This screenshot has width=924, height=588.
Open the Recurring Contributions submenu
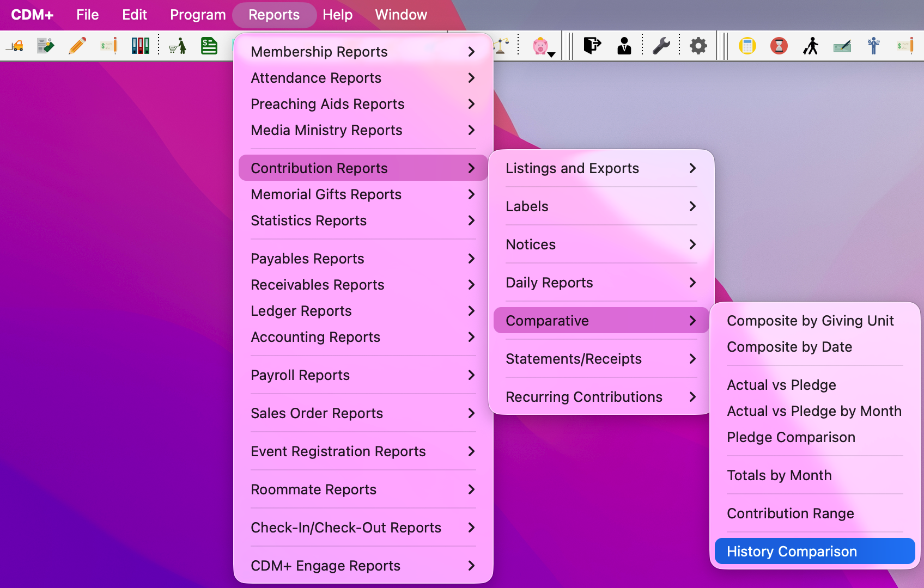601,397
